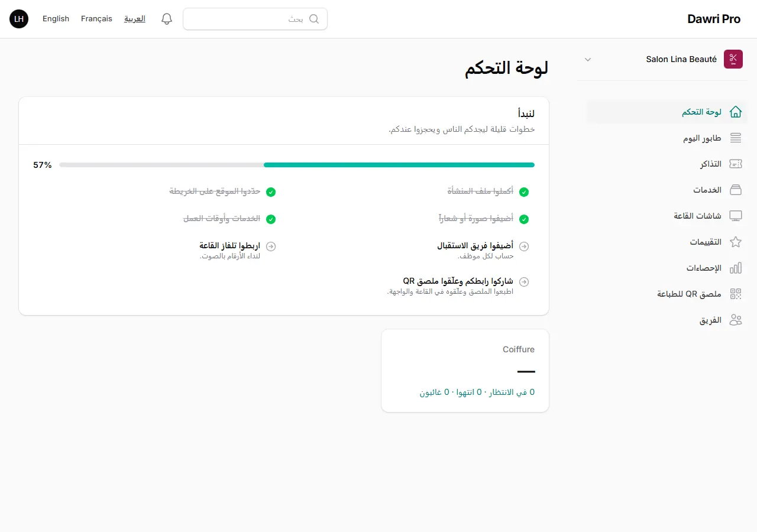Image resolution: width=757 pixels, height=532 pixels.
Task: Click the 57% onboarding progress bar
Action: 297,165
